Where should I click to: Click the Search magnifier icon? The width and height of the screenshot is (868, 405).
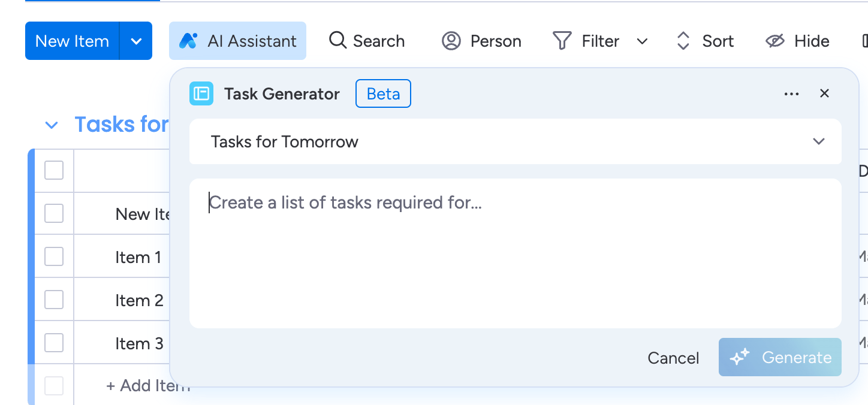coord(338,41)
